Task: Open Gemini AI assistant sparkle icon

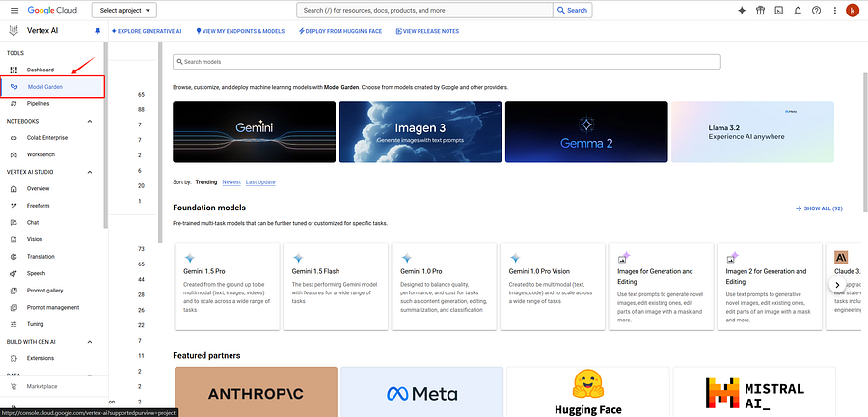Action: pyautogui.click(x=743, y=10)
